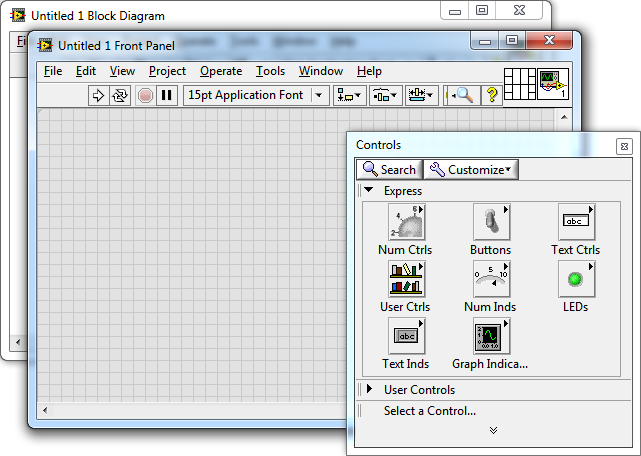The image size is (641, 456).
Task: Open the Align Objects dropdown
Action: 349,96
